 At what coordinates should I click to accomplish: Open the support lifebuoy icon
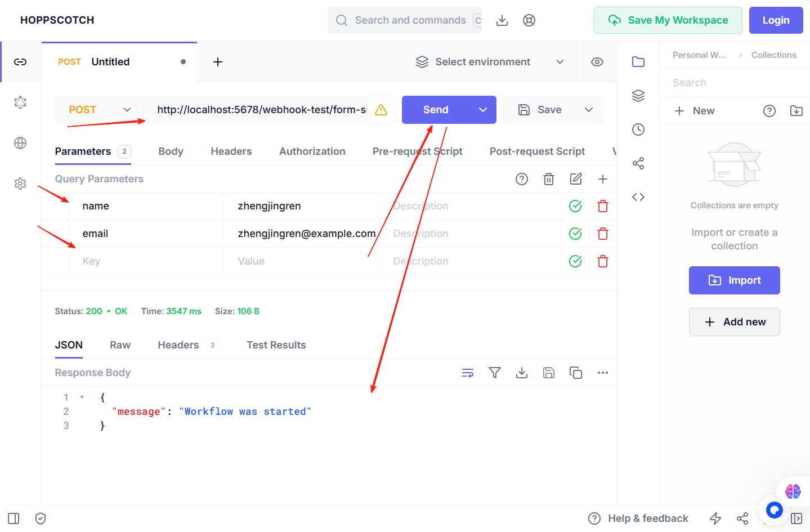(x=529, y=20)
